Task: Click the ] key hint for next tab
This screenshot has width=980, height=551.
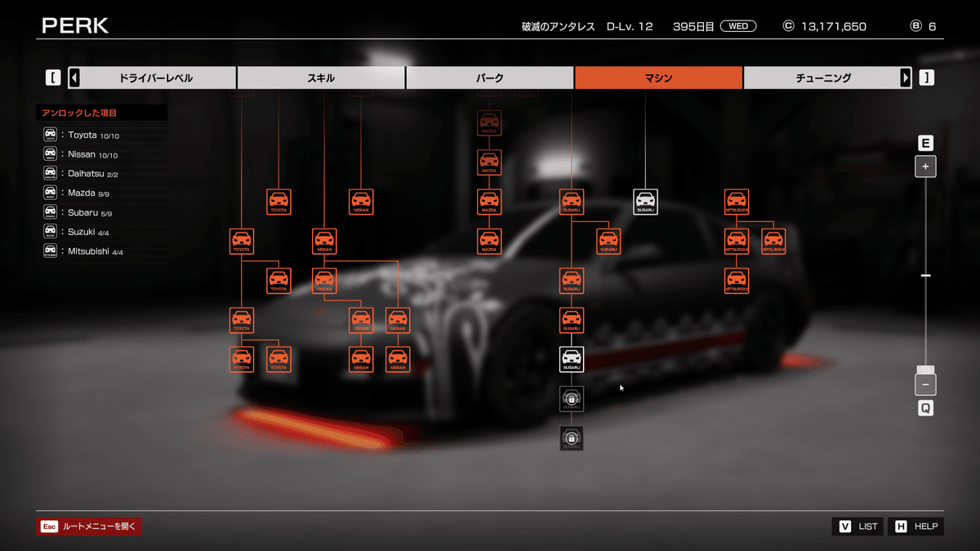Action: click(927, 78)
